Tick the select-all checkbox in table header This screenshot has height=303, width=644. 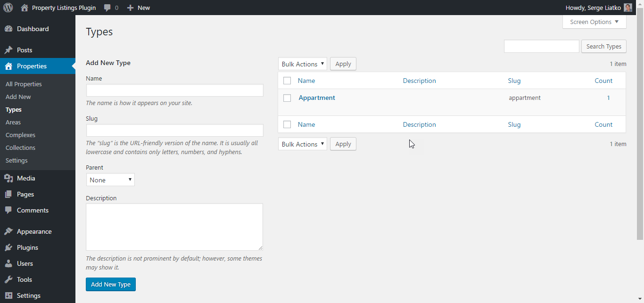pos(287,81)
